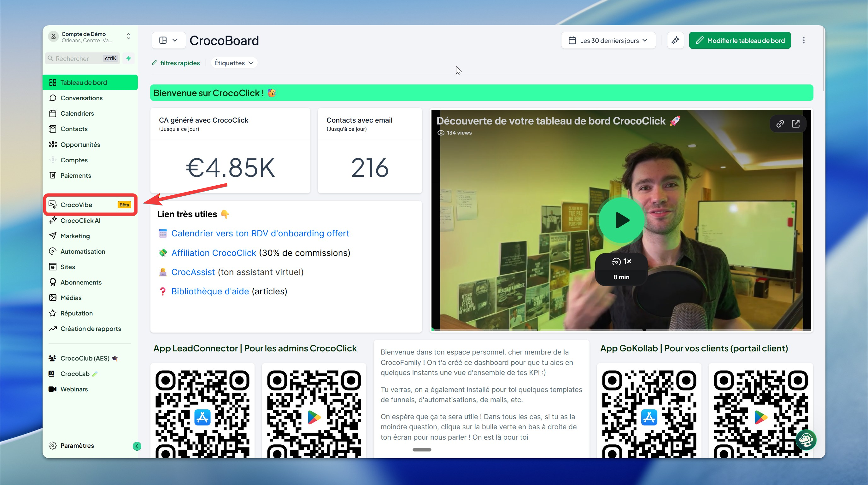Click the App Store QR code under GoKollab
This screenshot has height=485, width=868.
(x=649, y=413)
